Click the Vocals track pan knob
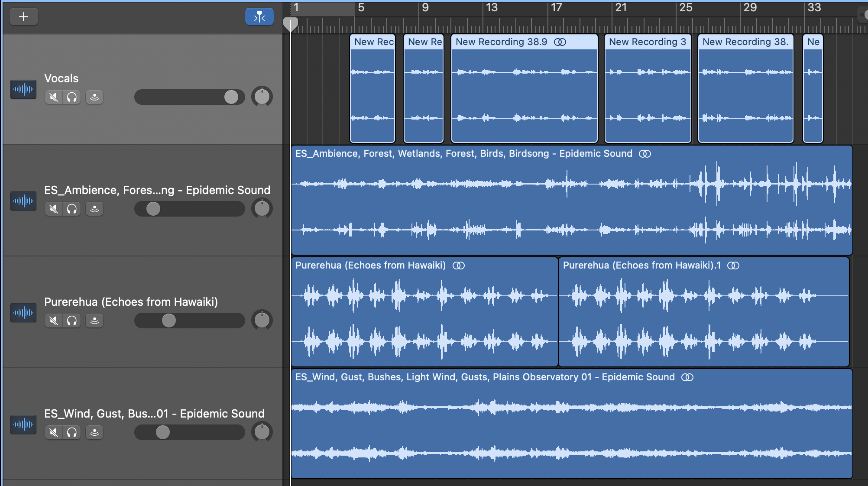 point(262,97)
